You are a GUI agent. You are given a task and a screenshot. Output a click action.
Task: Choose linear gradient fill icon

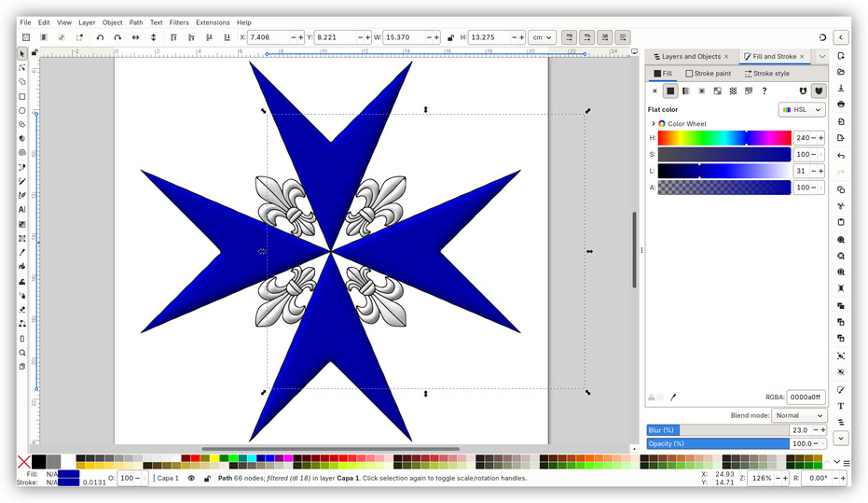(686, 91)
